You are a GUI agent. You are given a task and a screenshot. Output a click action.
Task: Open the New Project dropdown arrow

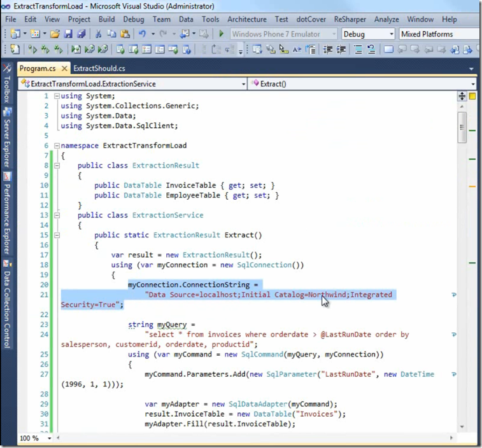pos(25,34)
